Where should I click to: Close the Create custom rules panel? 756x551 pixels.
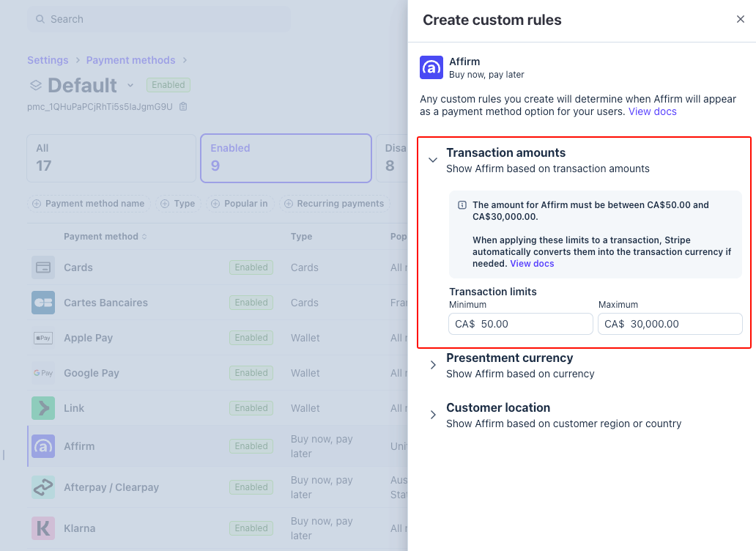click(740, 20)
